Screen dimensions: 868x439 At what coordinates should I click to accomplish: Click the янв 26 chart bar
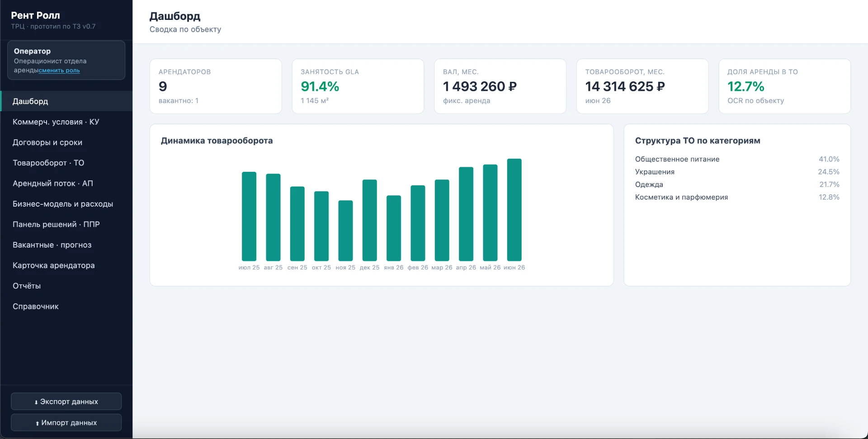(394, 228)
